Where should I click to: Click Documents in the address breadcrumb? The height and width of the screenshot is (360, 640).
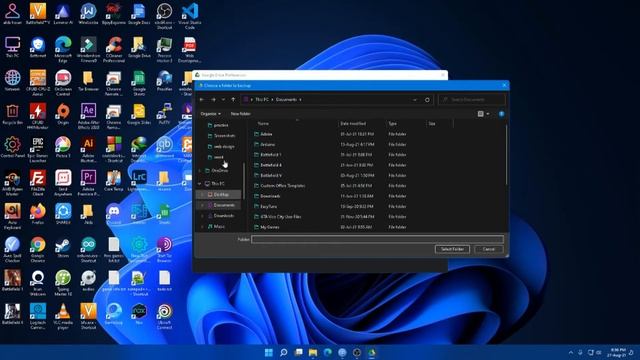click(x=286, y=100)
